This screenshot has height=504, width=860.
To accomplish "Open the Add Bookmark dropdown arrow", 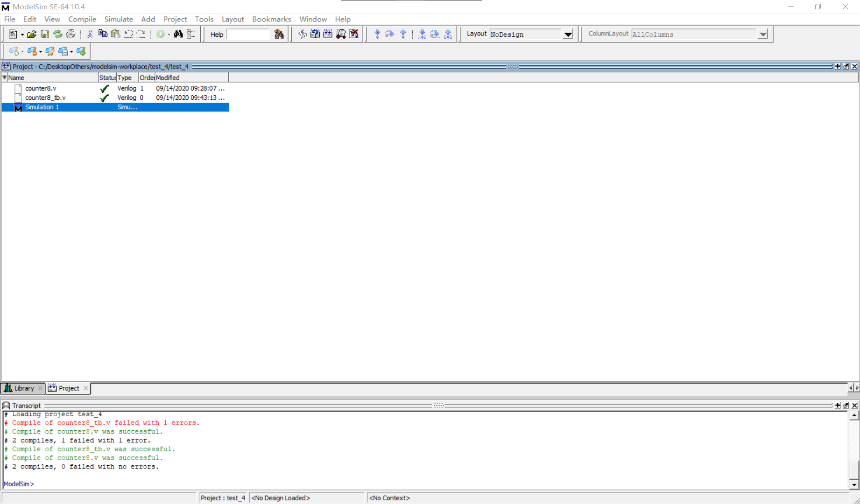I will point(22,52).
